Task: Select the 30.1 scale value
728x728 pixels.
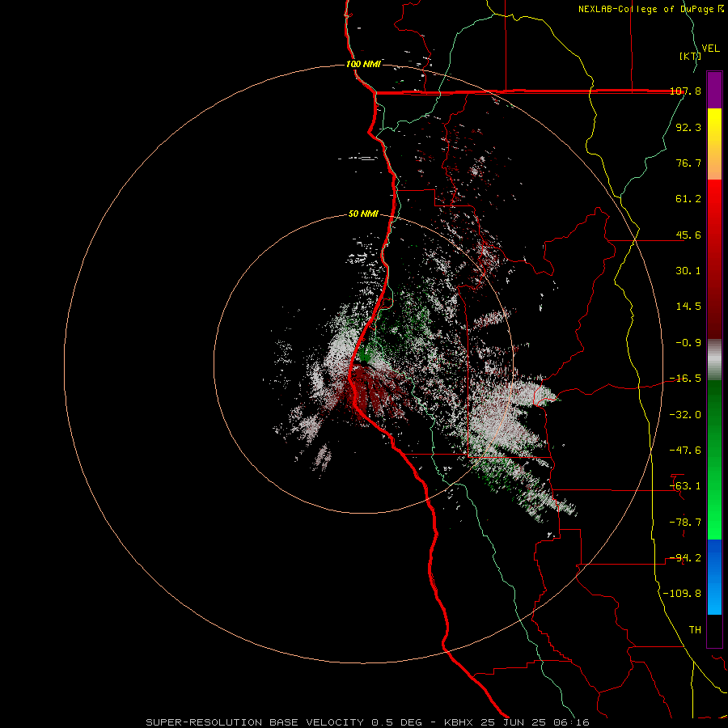Action: (x=688, y=271)
